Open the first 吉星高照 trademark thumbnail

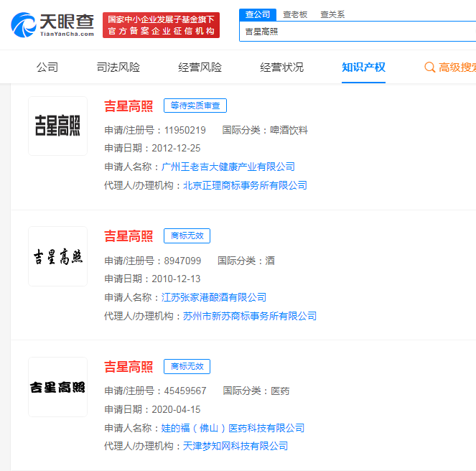coord(57,126)
